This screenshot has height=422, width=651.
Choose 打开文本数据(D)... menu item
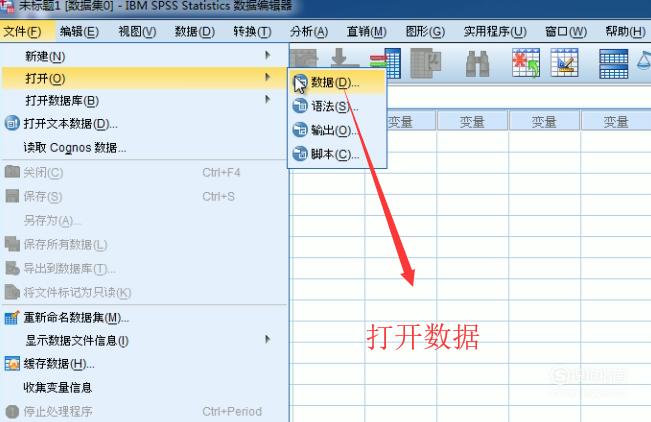(x=143, y=123)
